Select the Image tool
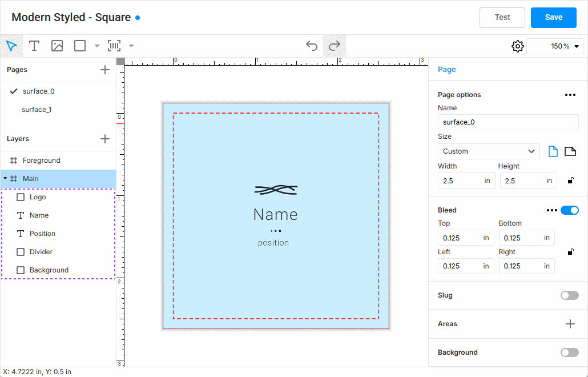Screen dimensions: 588x377 pos(57,46)
